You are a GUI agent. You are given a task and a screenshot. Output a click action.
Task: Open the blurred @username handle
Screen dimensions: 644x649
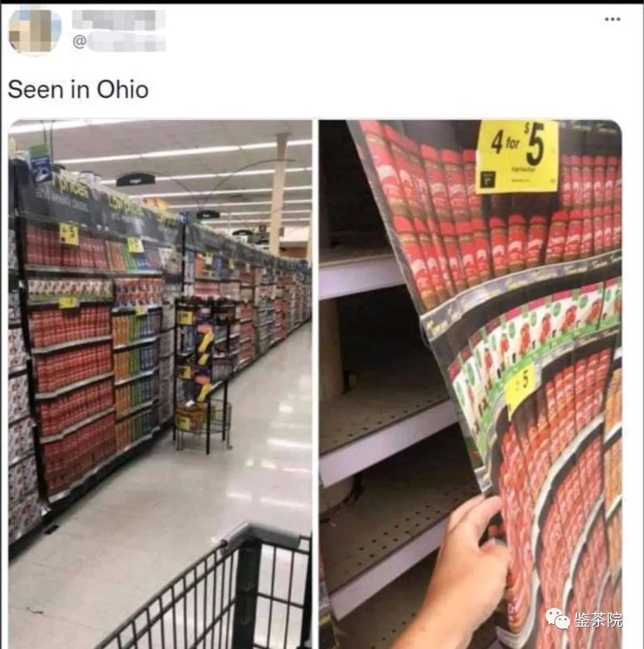119,42
